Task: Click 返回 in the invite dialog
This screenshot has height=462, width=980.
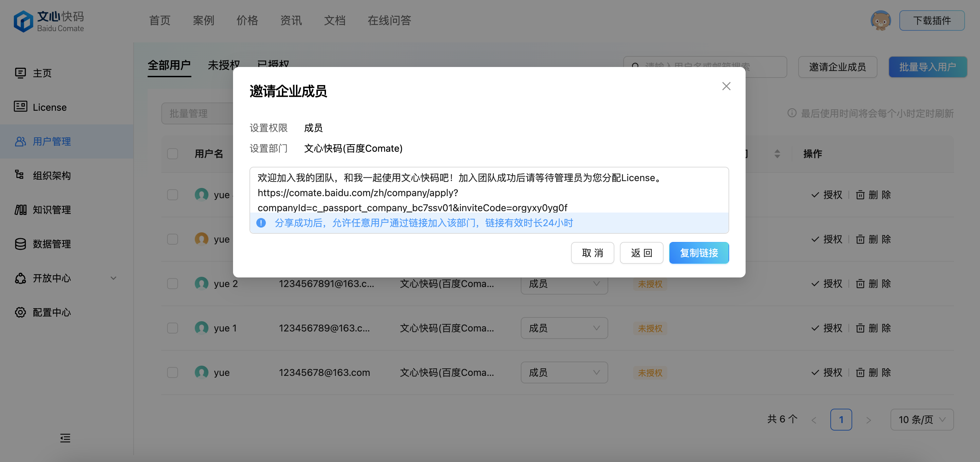Action: tap(641, 253)
